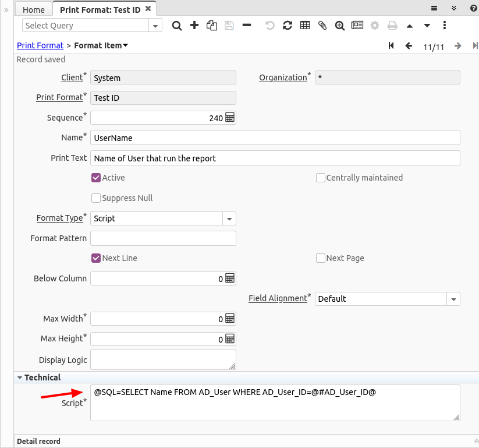Click the Refresh toolbar icon
Image resolution: width=479 pixels, height=448 pixels.
[287, 26]
